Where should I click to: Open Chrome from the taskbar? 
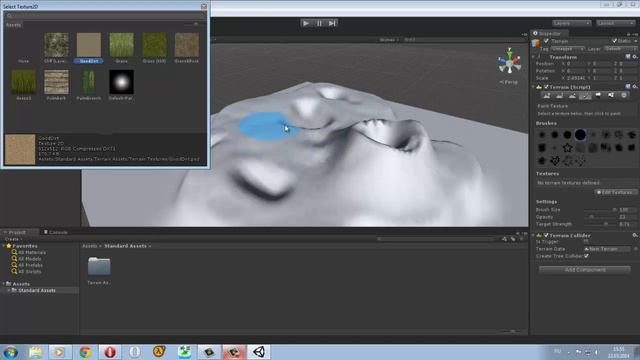click(85, 352)
